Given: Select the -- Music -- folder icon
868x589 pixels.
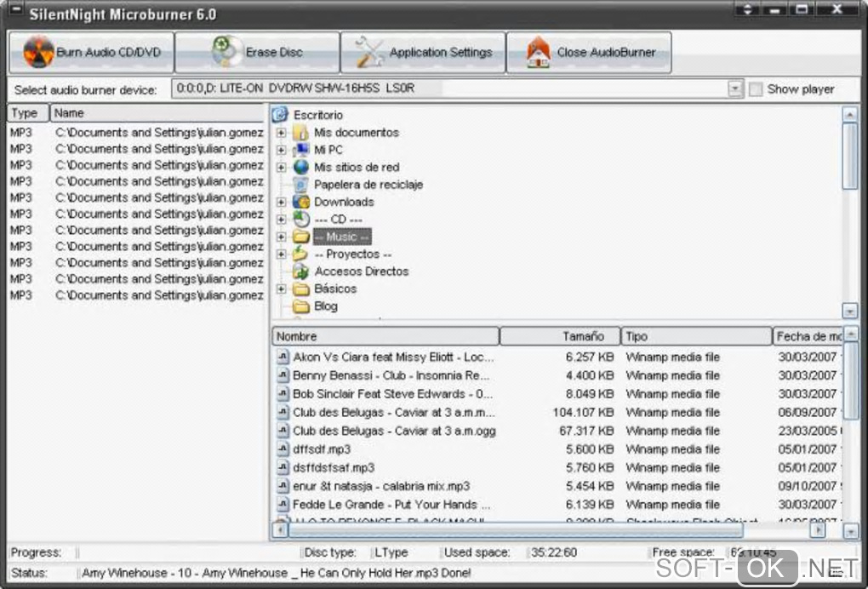Looking at the screenshot, I should (x=300, y=237).
